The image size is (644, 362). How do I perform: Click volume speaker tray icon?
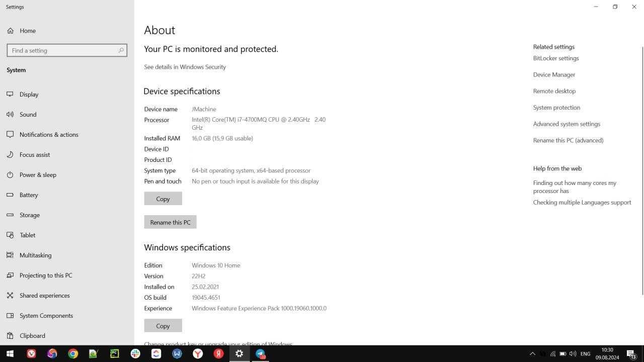click(x=573, y=354)
